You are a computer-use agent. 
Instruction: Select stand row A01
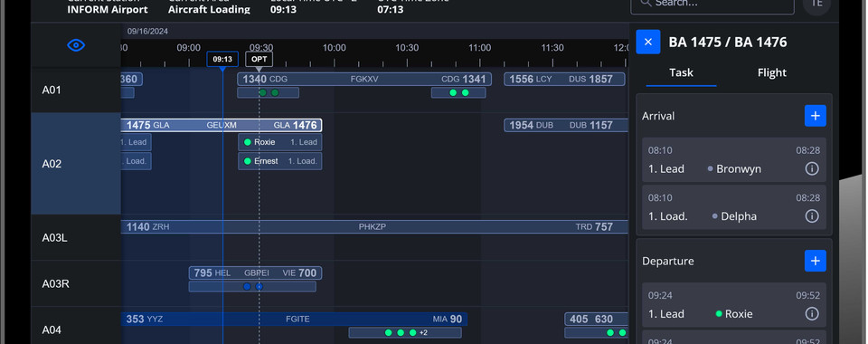(x=76, y=90)
